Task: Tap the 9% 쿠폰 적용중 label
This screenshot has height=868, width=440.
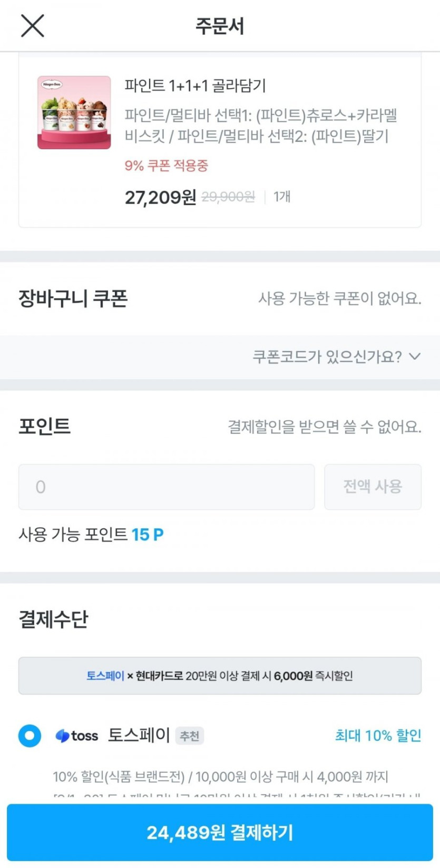Action: [167, 166]
